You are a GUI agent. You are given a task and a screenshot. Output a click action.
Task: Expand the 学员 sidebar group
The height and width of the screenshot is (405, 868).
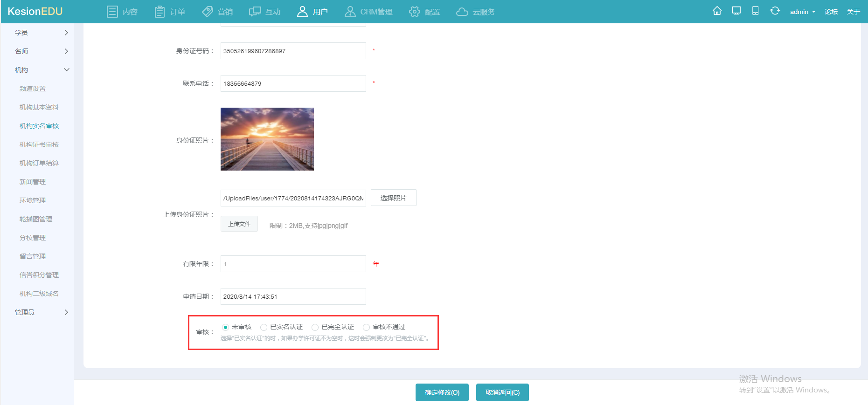tap(41, 33)
